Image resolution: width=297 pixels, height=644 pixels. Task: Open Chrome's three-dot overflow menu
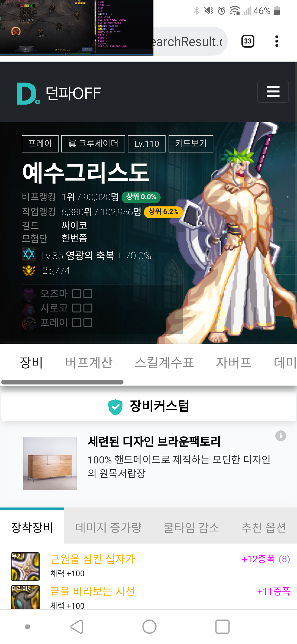point(277,41)
